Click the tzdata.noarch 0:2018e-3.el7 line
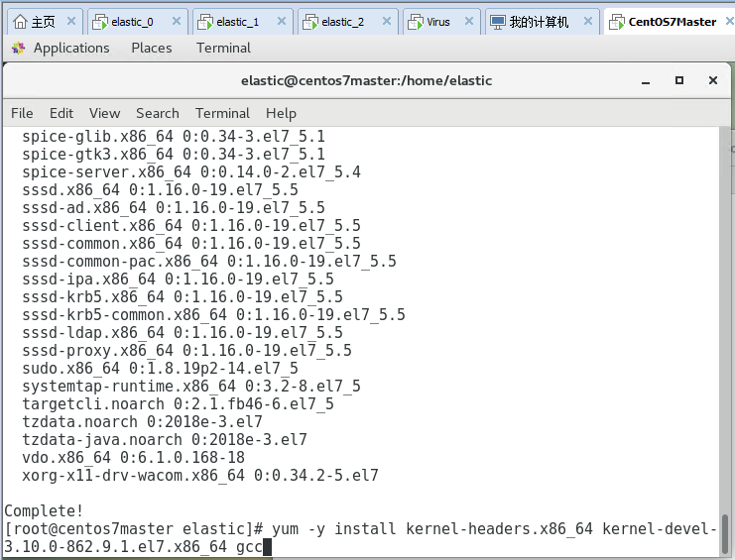735x560 pixels. point(142,421)
